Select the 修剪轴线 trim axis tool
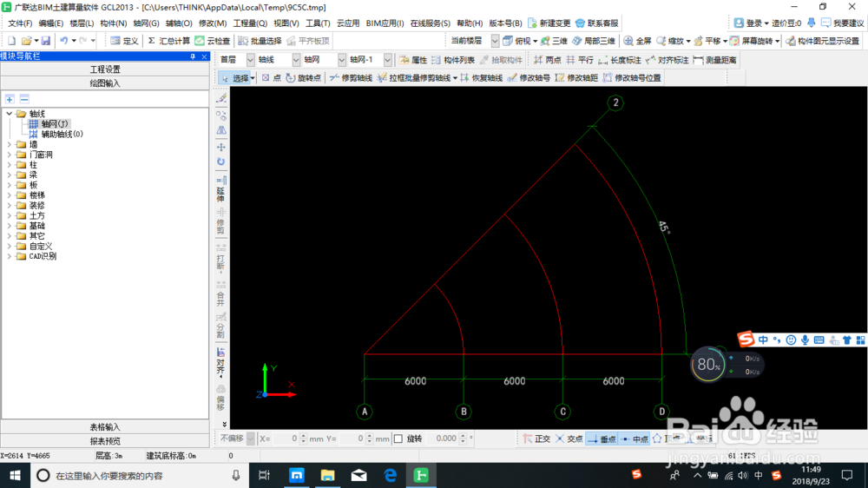The height and width of the screenshot is (488, 868). (x=351, y=78)
